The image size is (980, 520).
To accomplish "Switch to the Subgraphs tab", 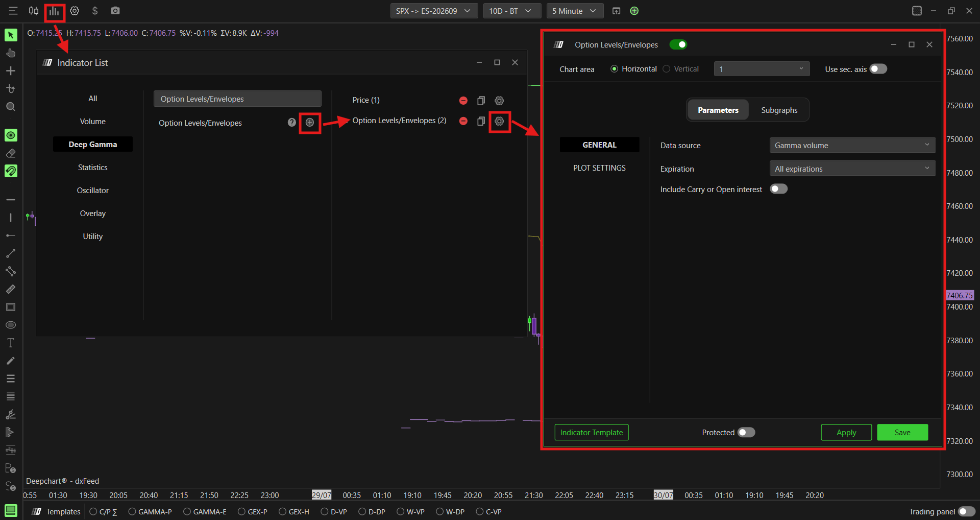I will (x=779, y=110).
